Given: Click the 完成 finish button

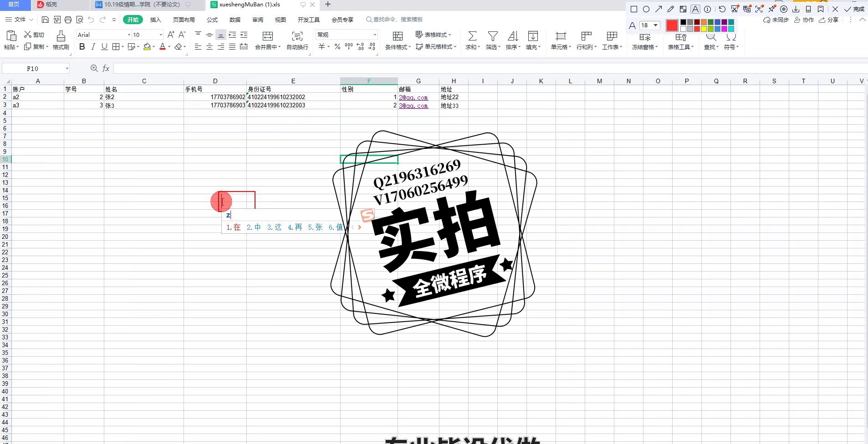Looking at the screenshot, I should click(854, 9).
